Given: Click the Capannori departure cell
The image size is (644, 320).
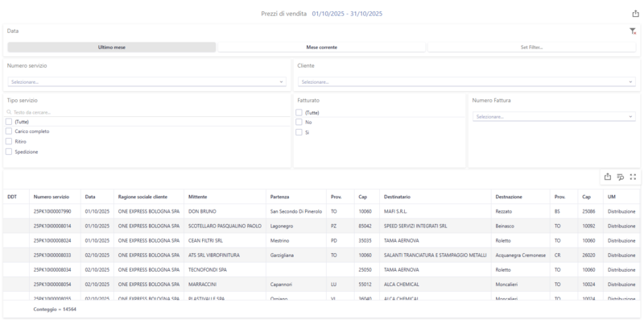Looking at the screenshot, I should [296, 285].
